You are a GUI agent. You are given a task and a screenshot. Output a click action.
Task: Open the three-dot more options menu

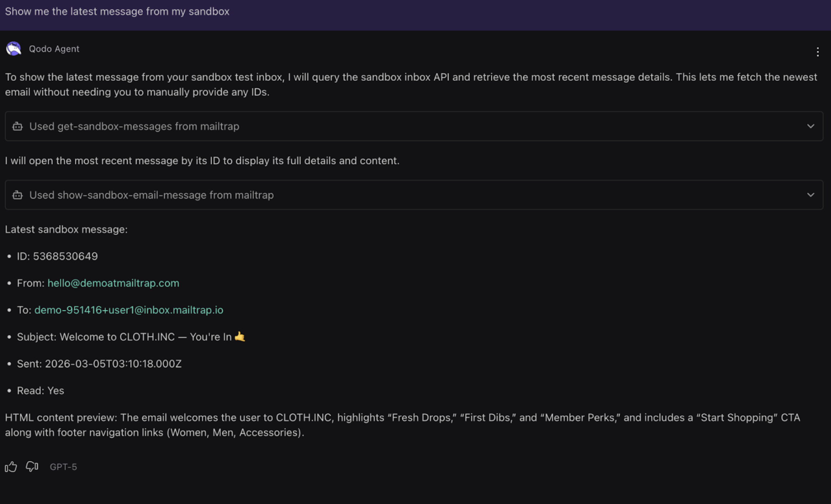click(817, 52)
